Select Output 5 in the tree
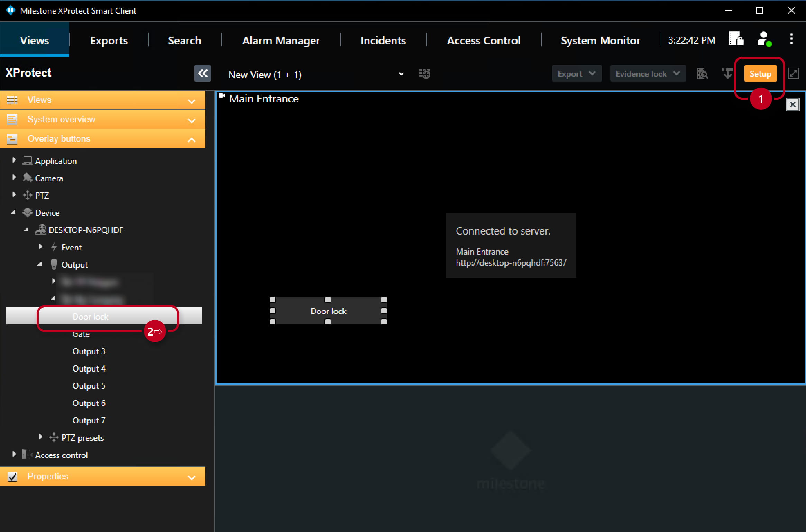Viewport: 806px width, 532px height. click(89, 386)
